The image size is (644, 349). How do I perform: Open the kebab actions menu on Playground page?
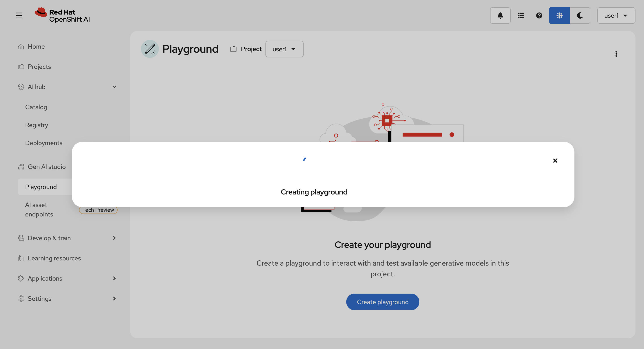tap(616, 54)
